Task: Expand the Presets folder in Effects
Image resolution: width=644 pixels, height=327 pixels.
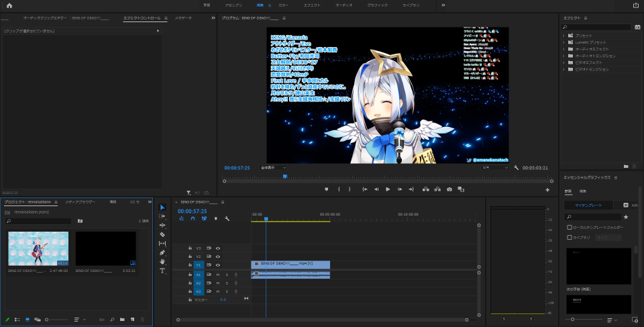Action: pyautogui.click(x=563, y=36)
